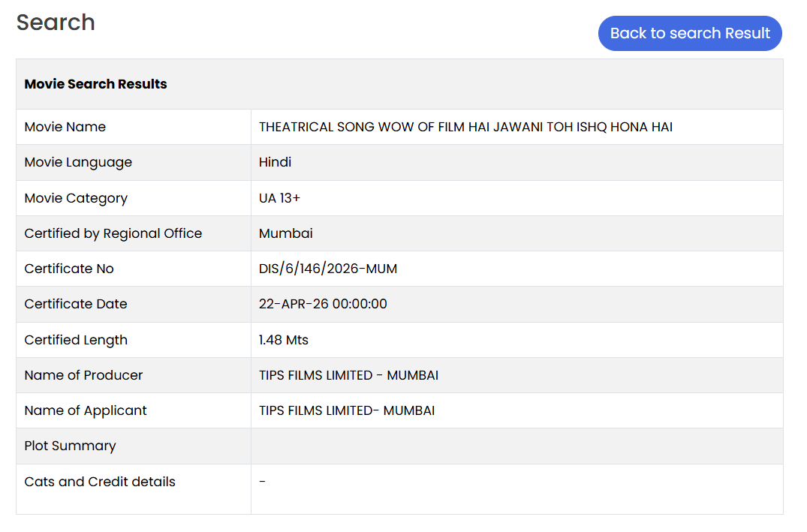
Task: Click the Cats and Credit details label
Action: [100, 482]
